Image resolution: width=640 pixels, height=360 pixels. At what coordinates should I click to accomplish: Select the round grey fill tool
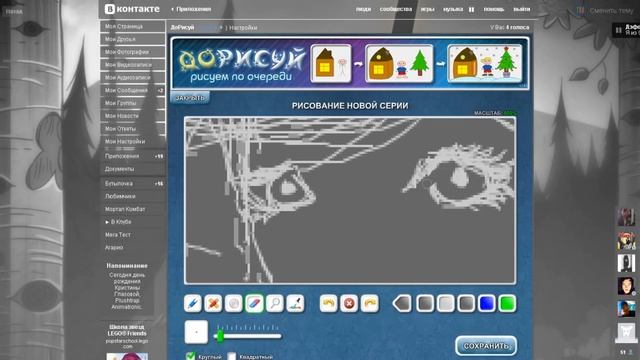pyautogui.click(x=234, y=304)
